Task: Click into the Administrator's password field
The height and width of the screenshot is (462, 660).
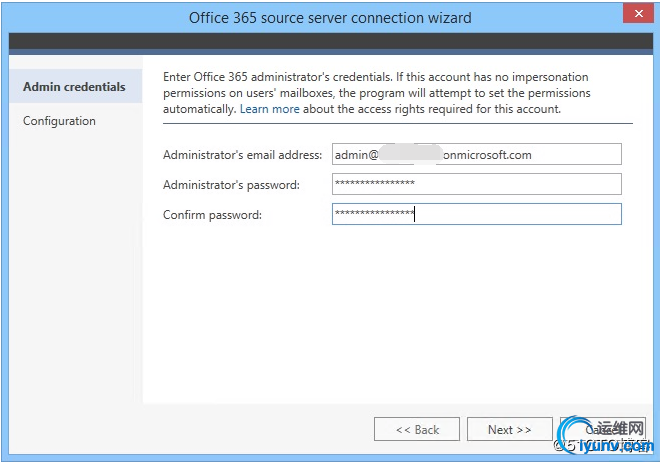Action: (476, 184)
